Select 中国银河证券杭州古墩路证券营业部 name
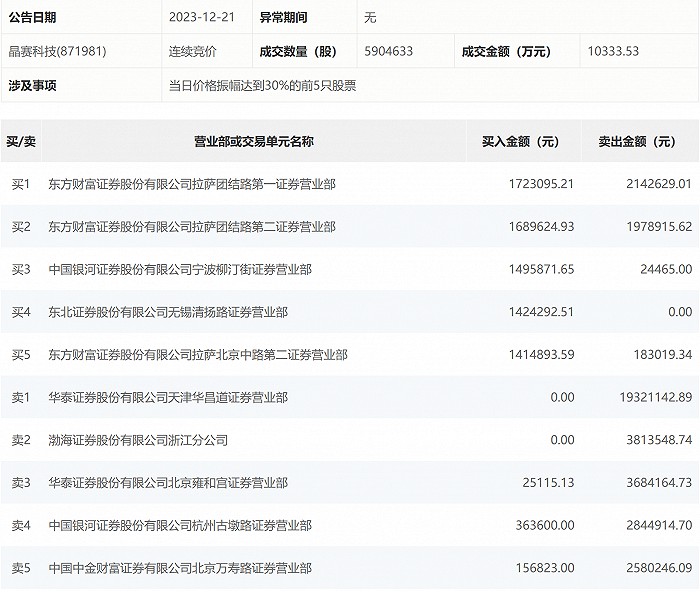 [x=180, y=525]
